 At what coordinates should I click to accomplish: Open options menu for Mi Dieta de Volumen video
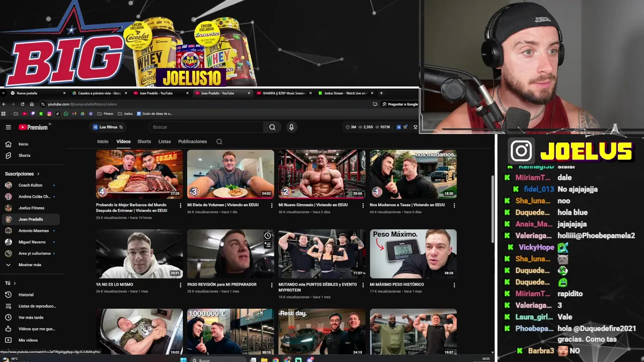coord(272,205)
